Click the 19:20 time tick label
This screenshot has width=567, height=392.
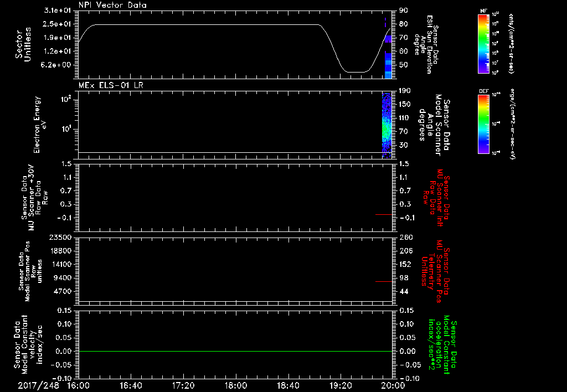pyautogui.click(x=341, y=385)
